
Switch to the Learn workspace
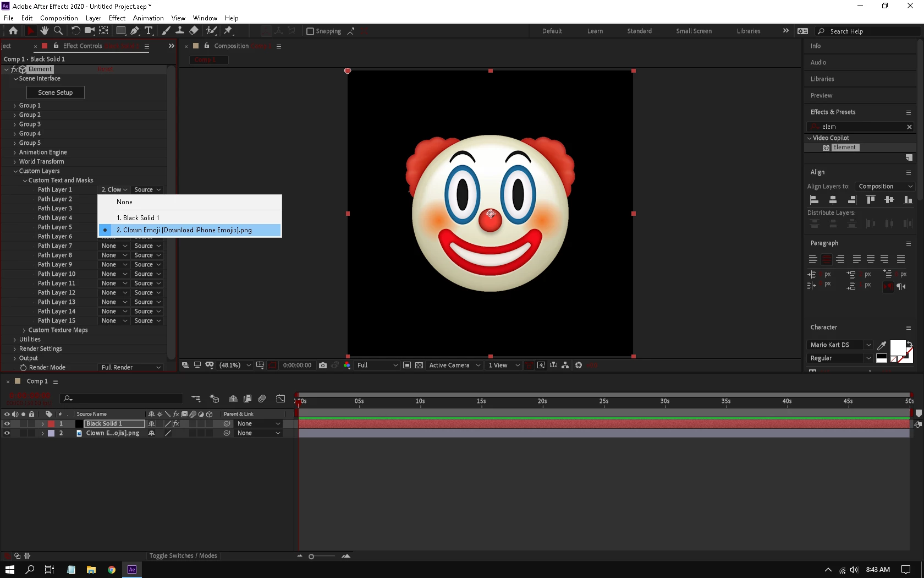point(595,31)
